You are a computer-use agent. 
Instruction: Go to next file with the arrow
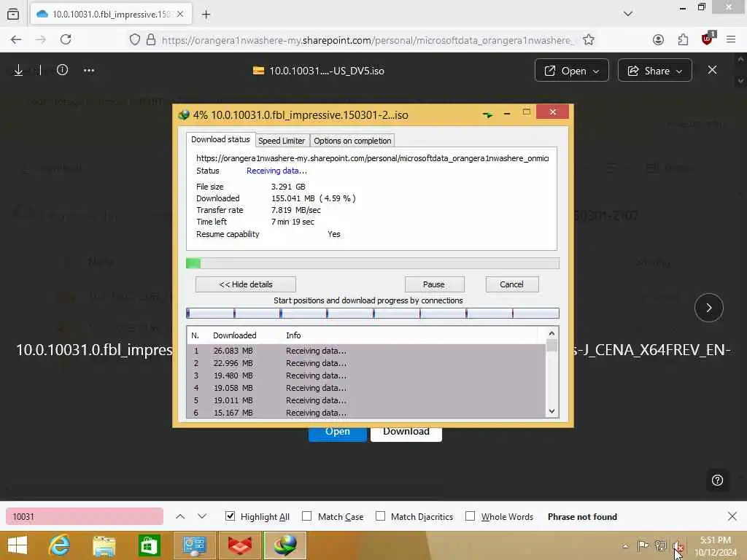708,308
